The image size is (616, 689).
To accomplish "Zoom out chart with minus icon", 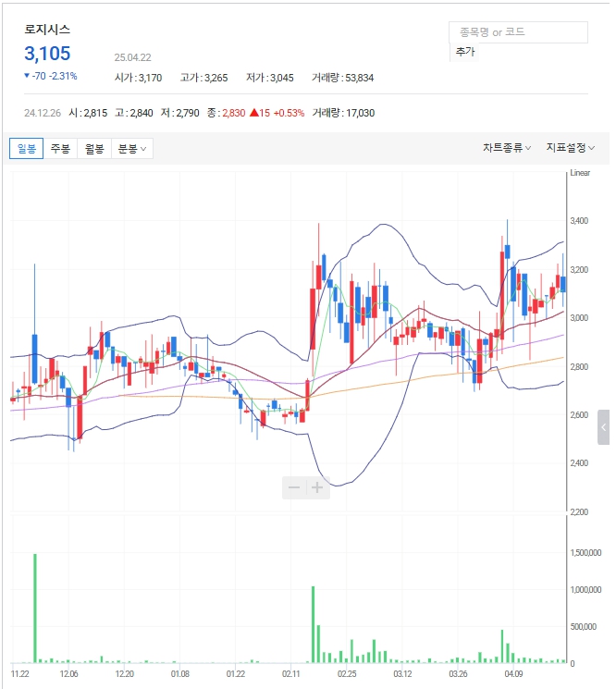I will coord(294,487).
